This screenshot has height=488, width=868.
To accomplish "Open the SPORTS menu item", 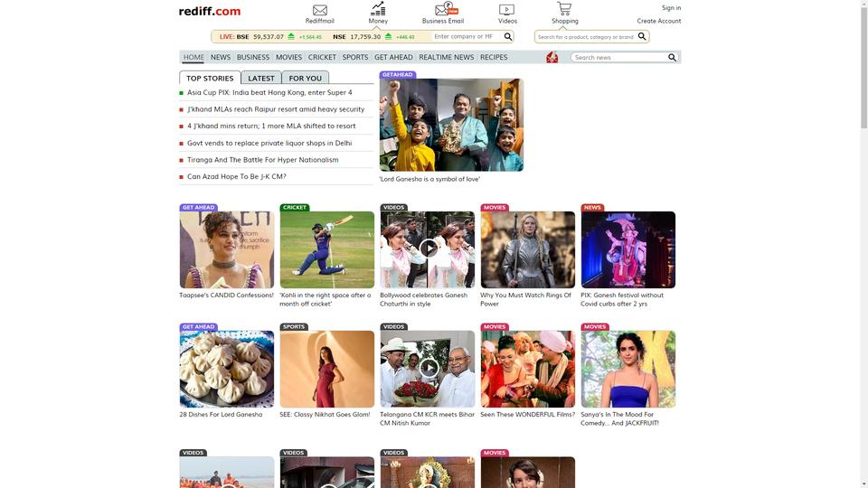I will click(354, 57).
